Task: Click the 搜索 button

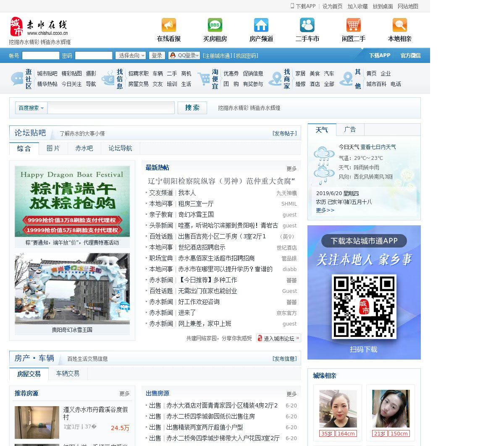Action: 192,108
